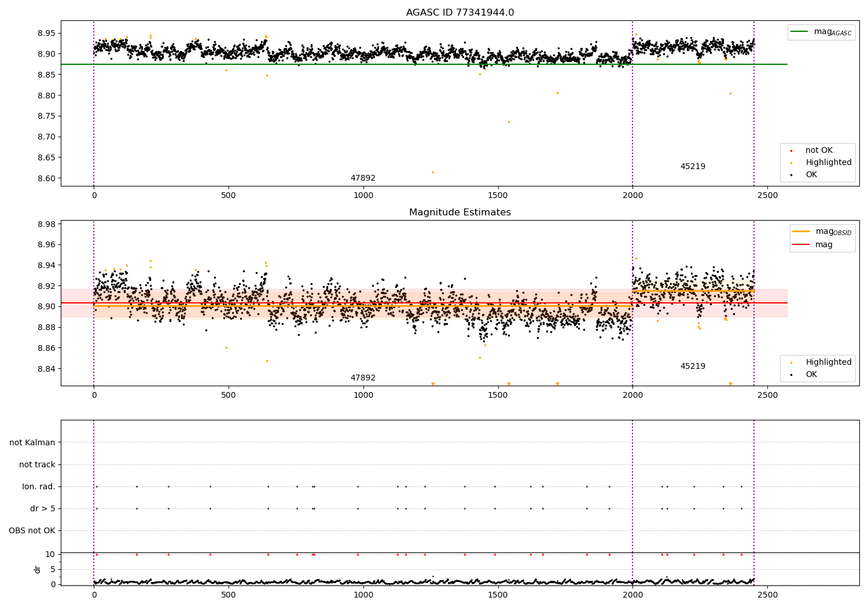
Task: Click the 8.95 y-tick in top plot
Action: (x=46, y=33)
